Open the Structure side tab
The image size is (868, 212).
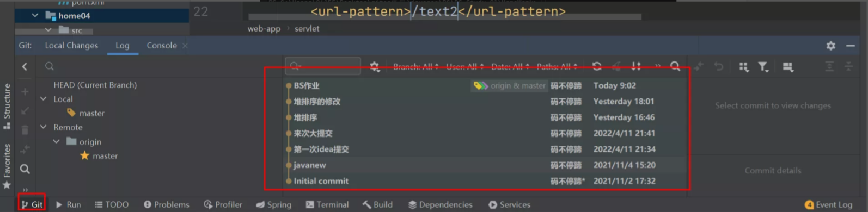(7, 106)
